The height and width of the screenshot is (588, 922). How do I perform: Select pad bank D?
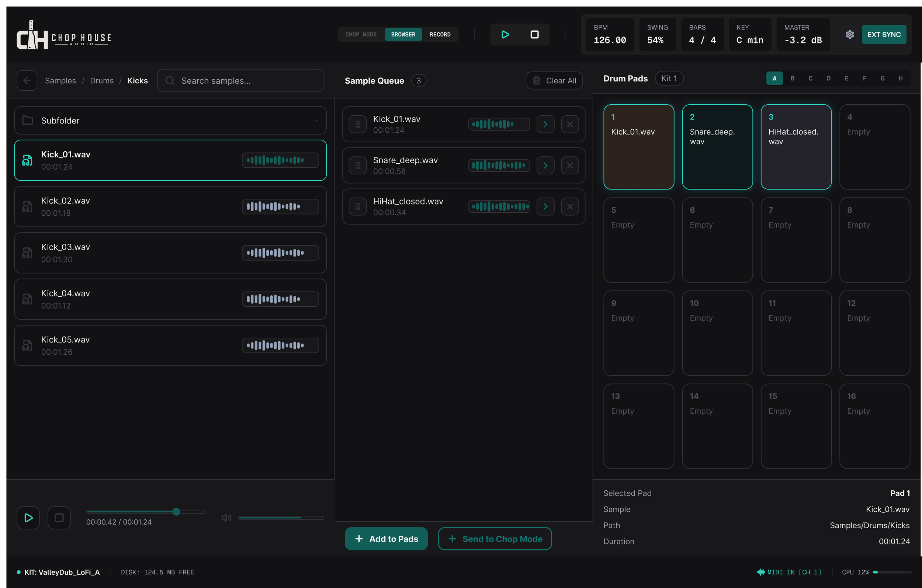coord(828,78)
